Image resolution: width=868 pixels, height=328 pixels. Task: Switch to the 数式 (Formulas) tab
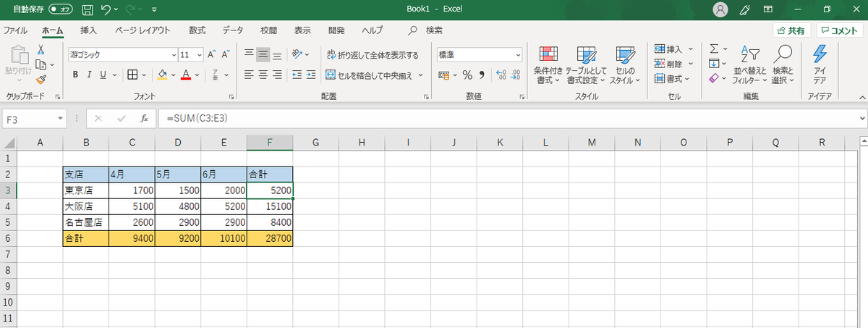[197, 30]
